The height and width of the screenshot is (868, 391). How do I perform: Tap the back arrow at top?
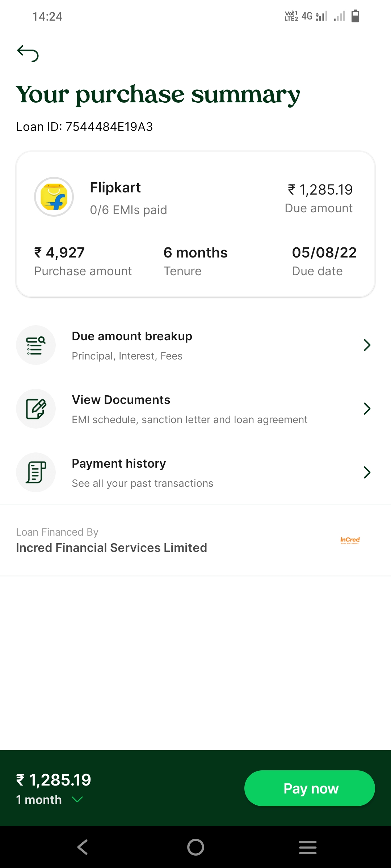click(x=28, y=54)
